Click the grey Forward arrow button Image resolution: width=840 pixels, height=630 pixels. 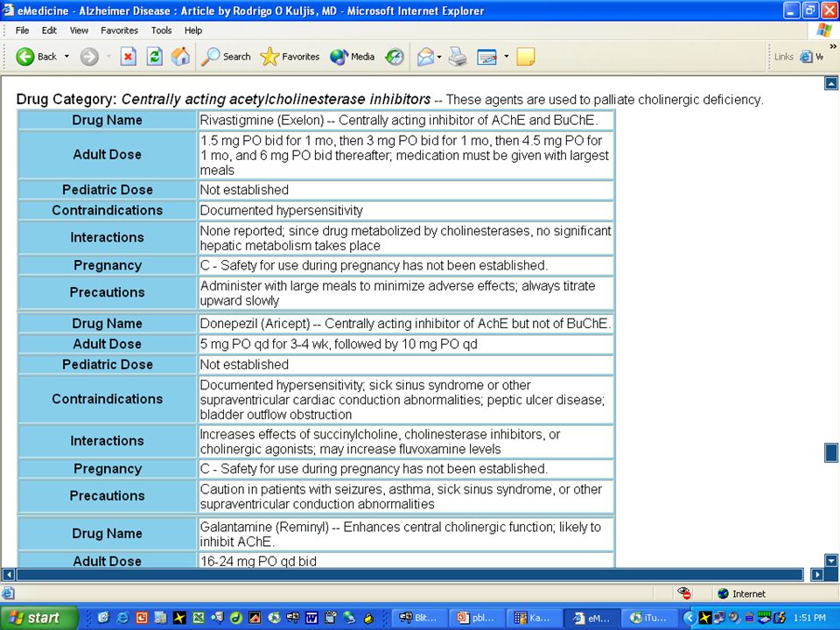coord(89,56)
